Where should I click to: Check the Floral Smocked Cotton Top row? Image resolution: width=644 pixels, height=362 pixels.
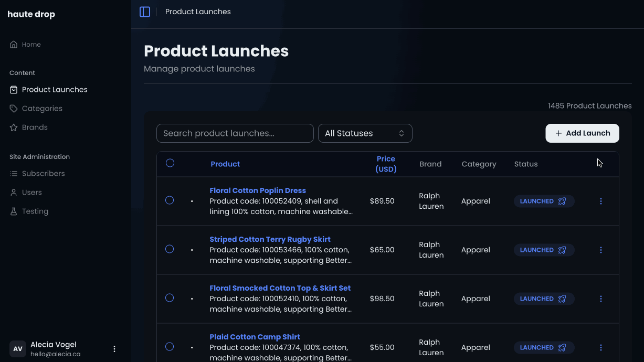(x=170, y=298)
